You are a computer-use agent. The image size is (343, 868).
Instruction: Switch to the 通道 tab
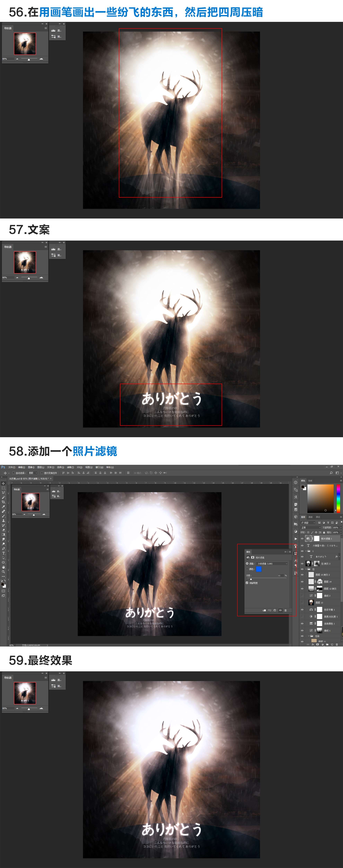click(310, 517)
